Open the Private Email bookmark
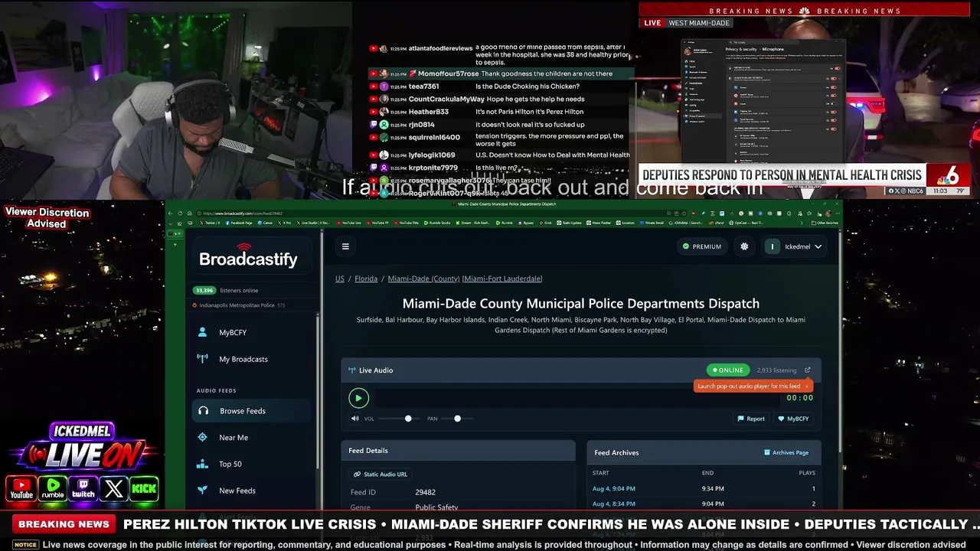 [x=652, y=223]
